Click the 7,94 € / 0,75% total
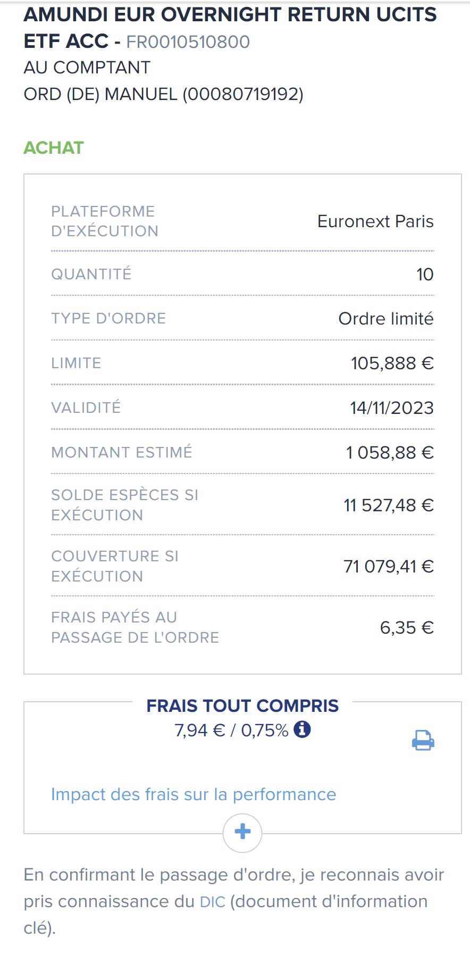470x980 pixels. [x=231, y=730]
